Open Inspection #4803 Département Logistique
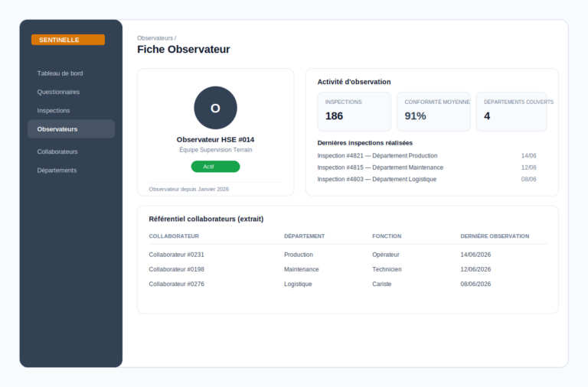 click(377, 179)
